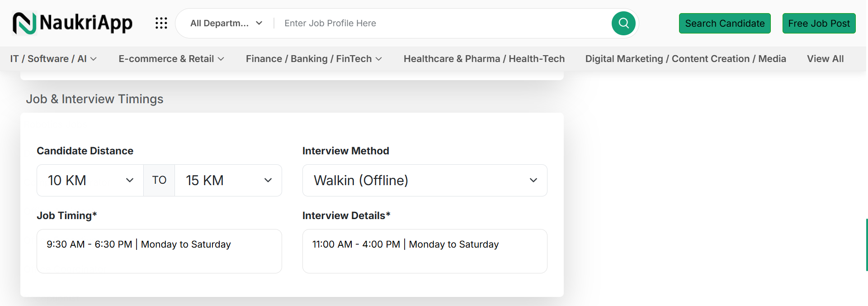This screenshot has width=868, height=306.
Task: Click the Job Timing text box
Action: coord(159,251)
